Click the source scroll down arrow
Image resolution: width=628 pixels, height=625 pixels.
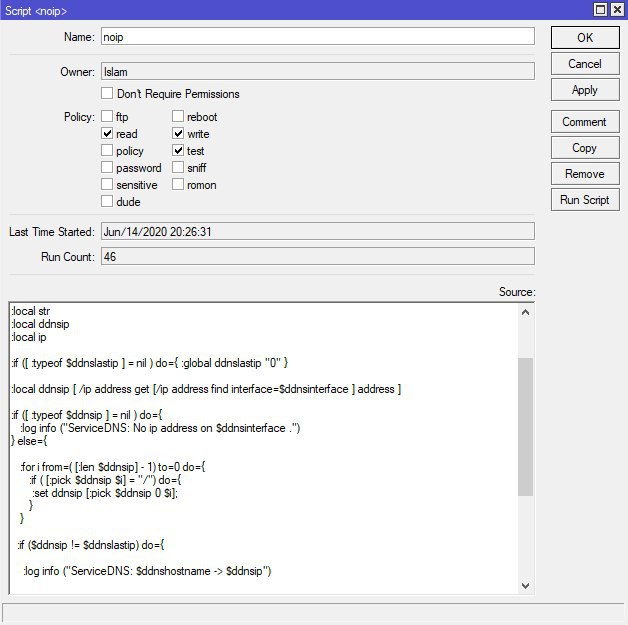[525, 586]
